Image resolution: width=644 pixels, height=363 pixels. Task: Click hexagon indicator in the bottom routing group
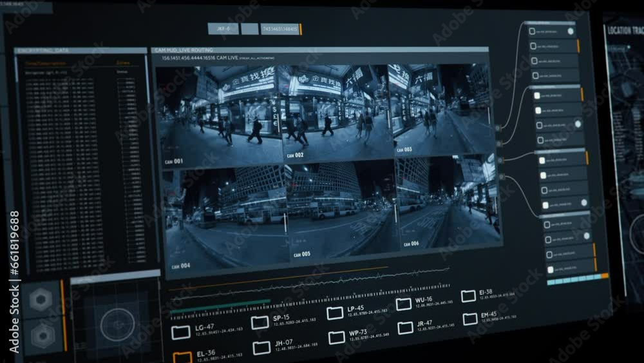pyautogui.click(x=587, y=236)
